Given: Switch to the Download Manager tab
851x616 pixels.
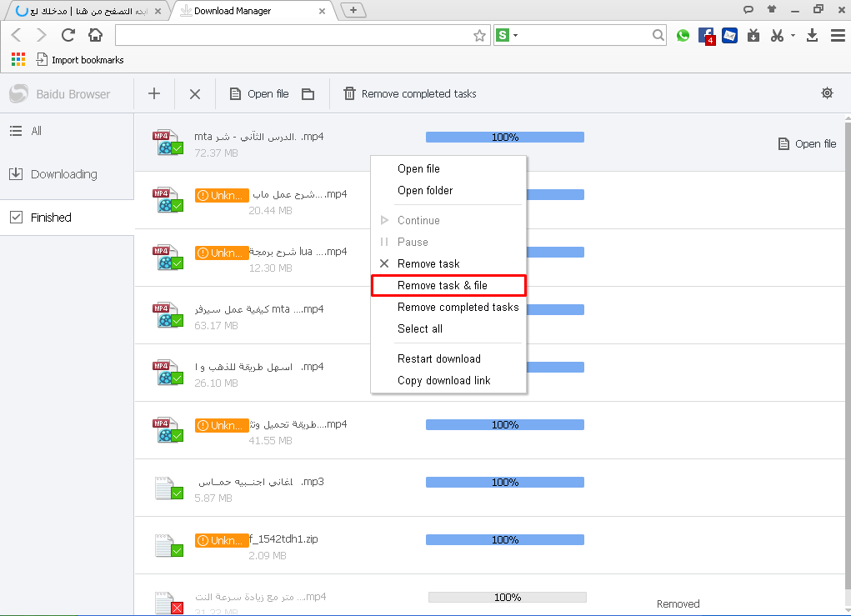Looking at the screenshot, I should coord(253,11).
